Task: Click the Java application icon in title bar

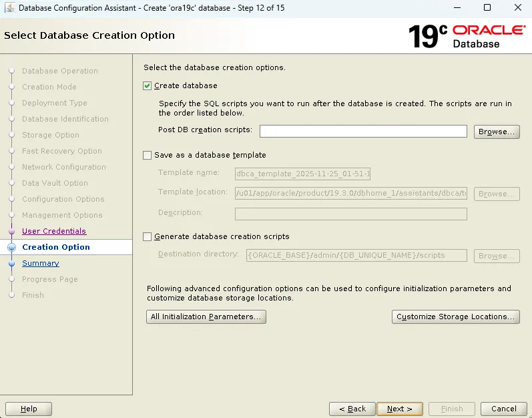Action: tap(10, 8)
